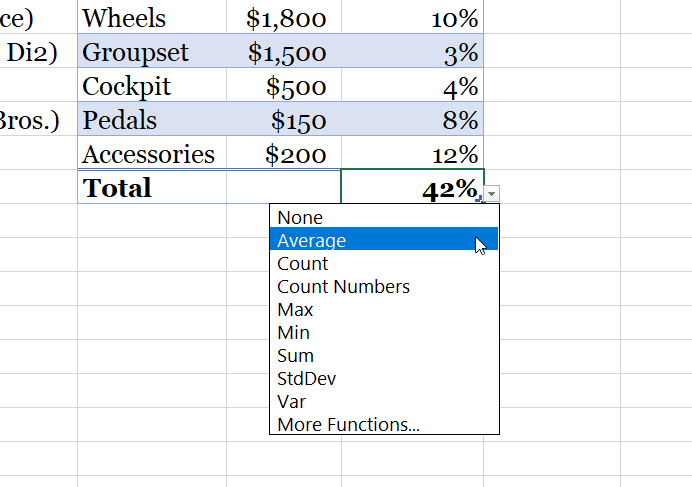Select the Pedals cell
The image size is (692, 487).
click(152, 119)
